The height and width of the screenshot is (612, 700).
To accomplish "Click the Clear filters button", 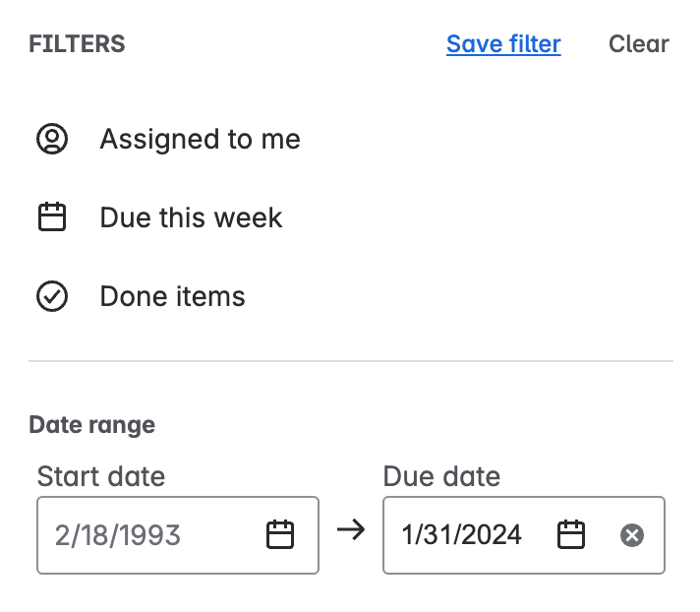I will (x=638, y=44).
